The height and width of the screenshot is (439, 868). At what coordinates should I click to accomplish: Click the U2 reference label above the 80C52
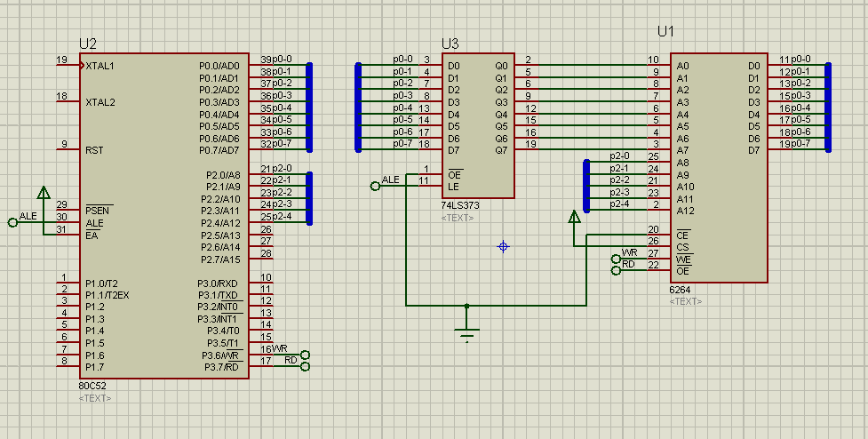[x=88, y=44]
